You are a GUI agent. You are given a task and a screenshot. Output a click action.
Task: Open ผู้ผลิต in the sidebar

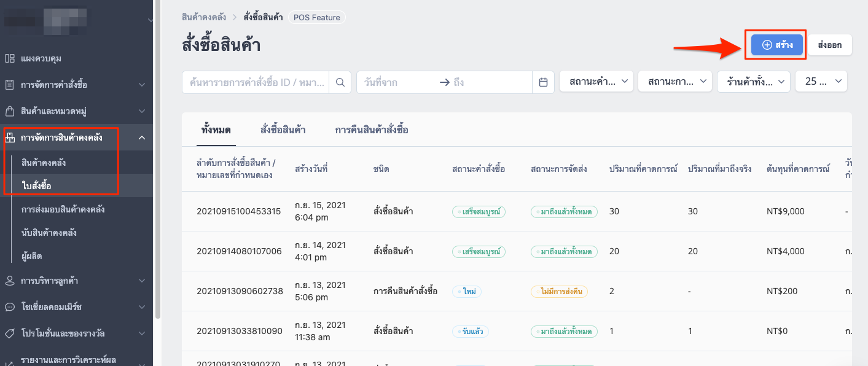tap(31, 256)
